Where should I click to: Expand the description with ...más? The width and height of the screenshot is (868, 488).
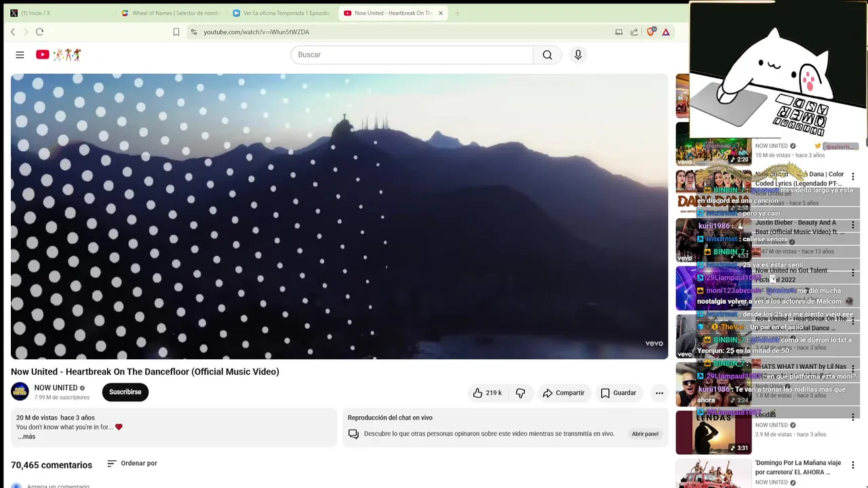coord(26,436)
